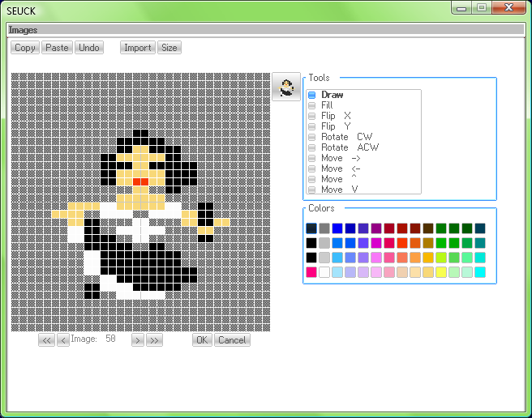Screen dimensions: 532x418
Task: Open the Import dialog
Action: pos(138,48)
